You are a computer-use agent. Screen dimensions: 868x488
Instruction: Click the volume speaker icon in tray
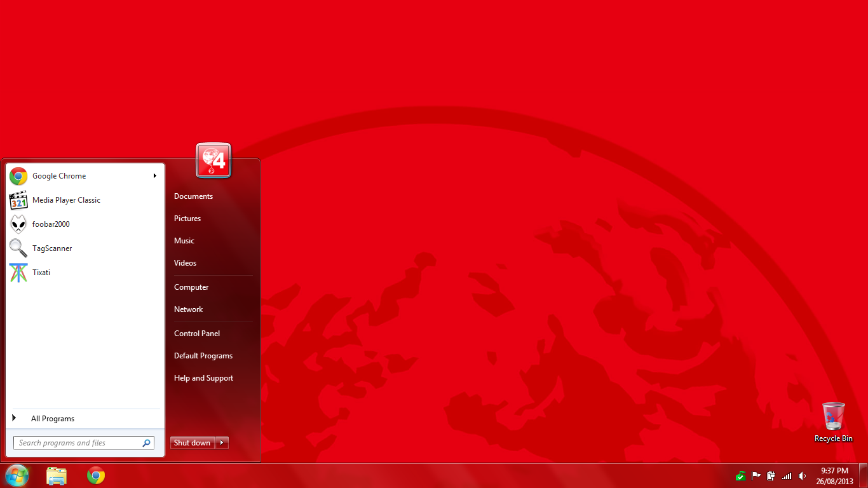tap(803, 476)
